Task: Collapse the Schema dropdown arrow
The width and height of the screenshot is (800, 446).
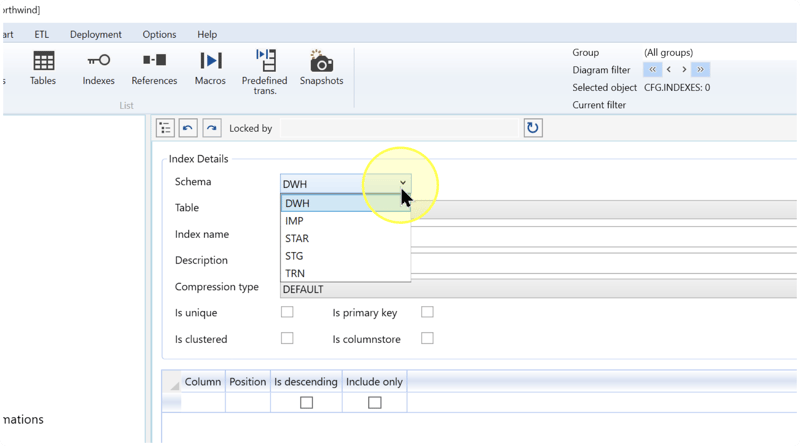Action: 403,183
